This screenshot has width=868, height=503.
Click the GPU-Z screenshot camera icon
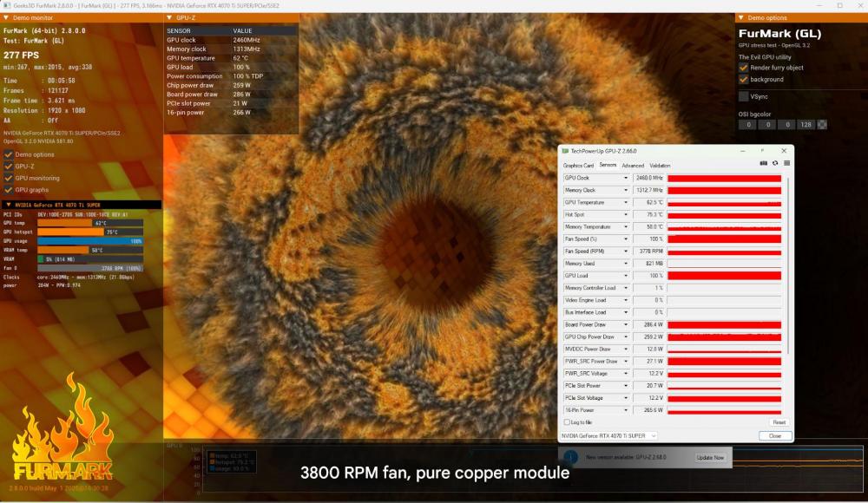tap(764, 163)
